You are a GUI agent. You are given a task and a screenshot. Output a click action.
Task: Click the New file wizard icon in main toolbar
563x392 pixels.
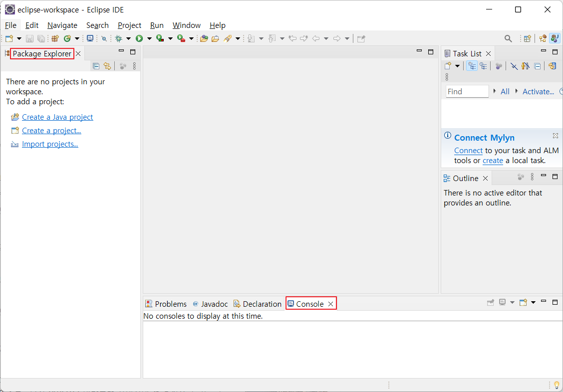coord(9,38)
